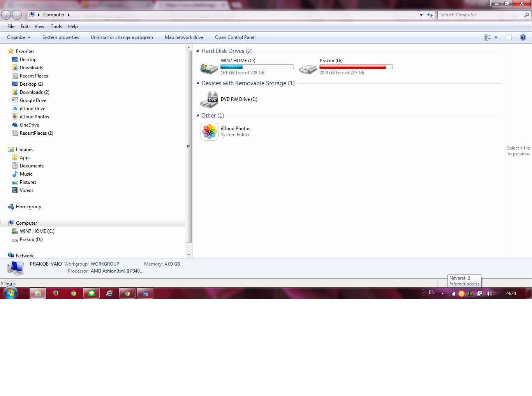Click the navigation pane scroll up arrow

point(189,47)
